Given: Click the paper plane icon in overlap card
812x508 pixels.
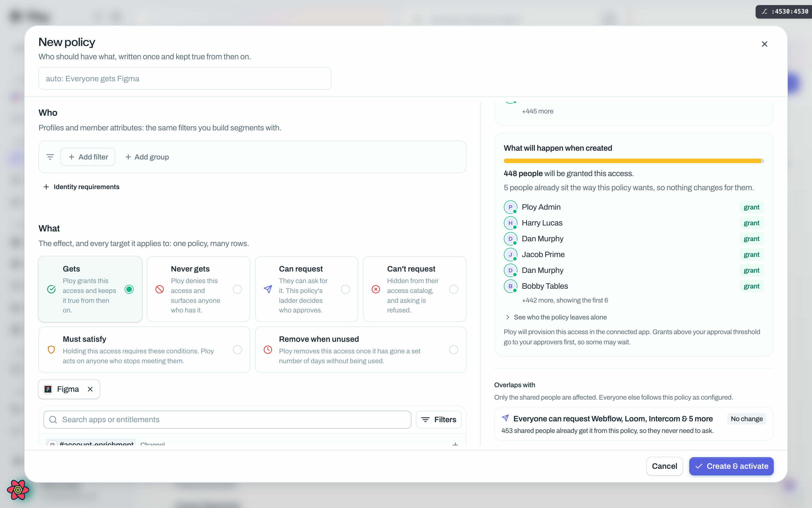Looking at the screenshot, I should coord(505,418).
